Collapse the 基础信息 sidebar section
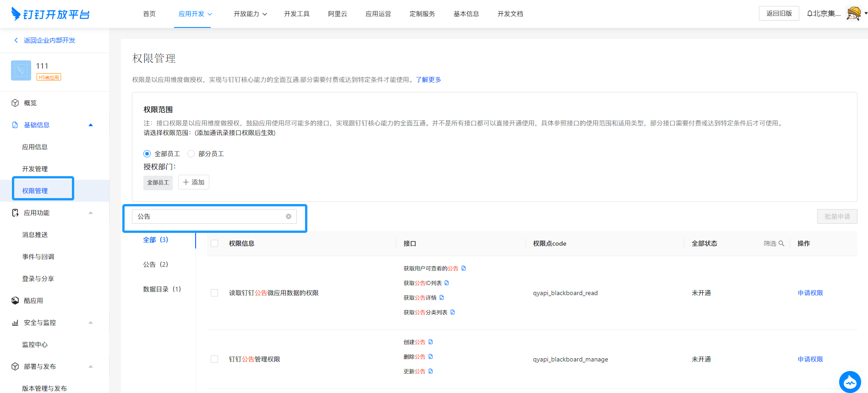868x393 pixels. point(91,125)
